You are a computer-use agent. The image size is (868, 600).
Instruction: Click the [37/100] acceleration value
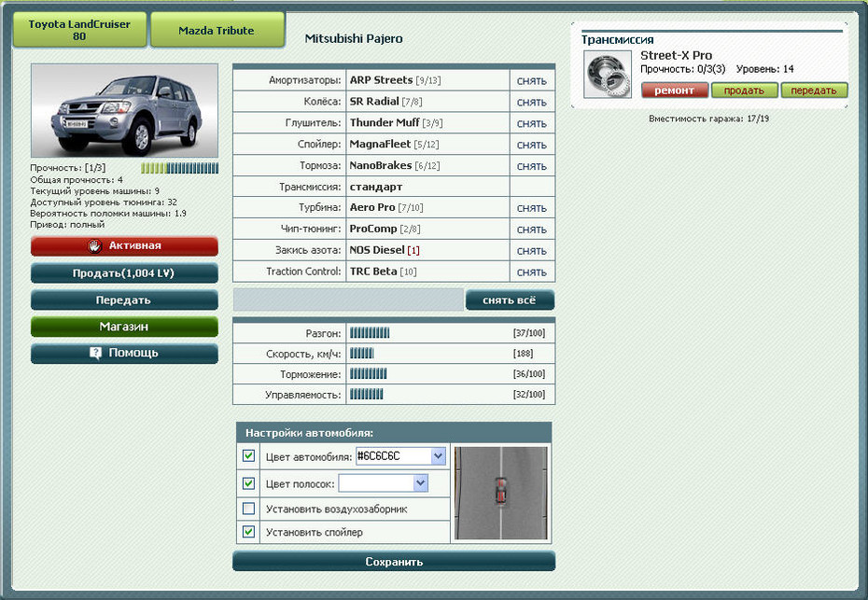coord(529,333)
